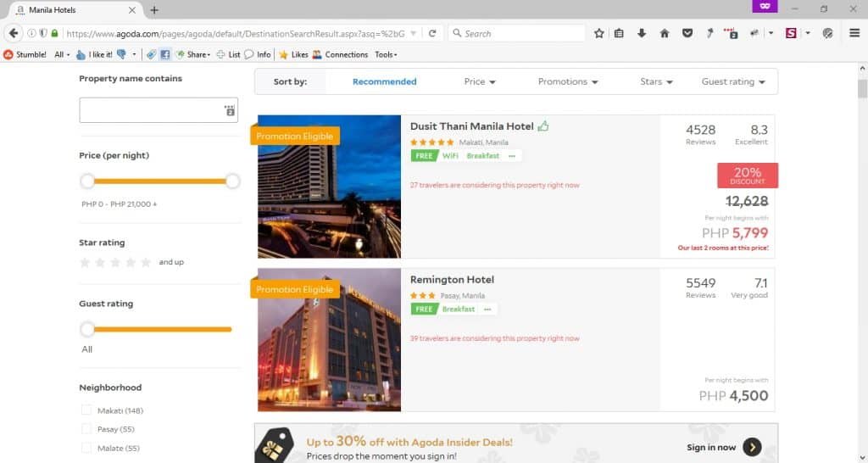Image resolution: width=868 pixels, height=463 pixels.
Task: Click the password manager icon with red dots
Action: [x=731, y=33]
